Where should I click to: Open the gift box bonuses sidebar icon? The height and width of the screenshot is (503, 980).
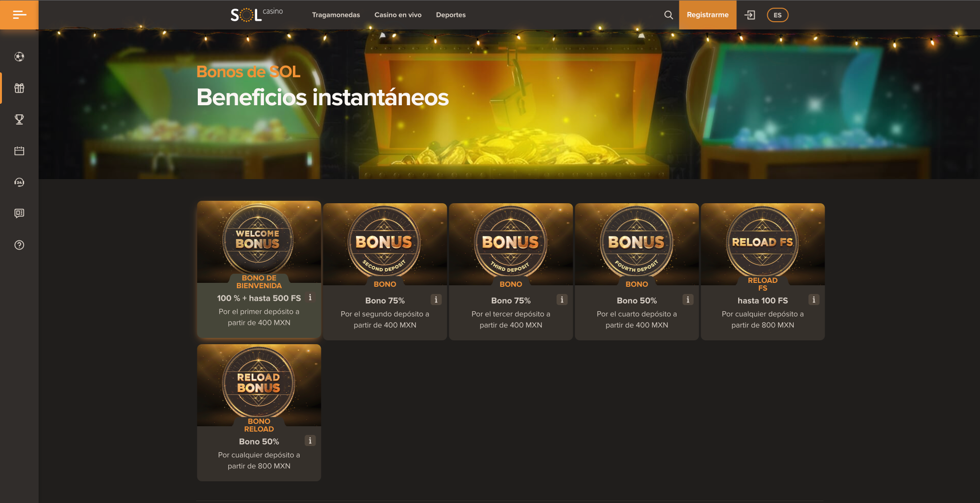(19, 88)
